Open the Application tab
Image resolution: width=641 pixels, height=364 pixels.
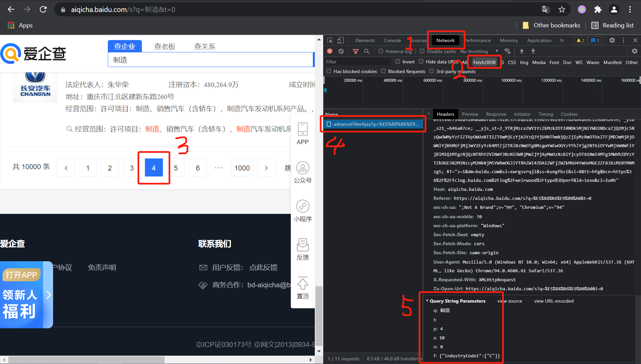(539, 40)
